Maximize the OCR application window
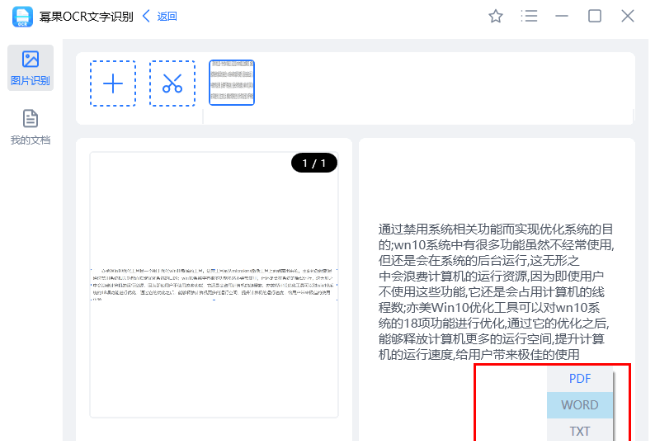649x441 pixels. pos(595,16)
